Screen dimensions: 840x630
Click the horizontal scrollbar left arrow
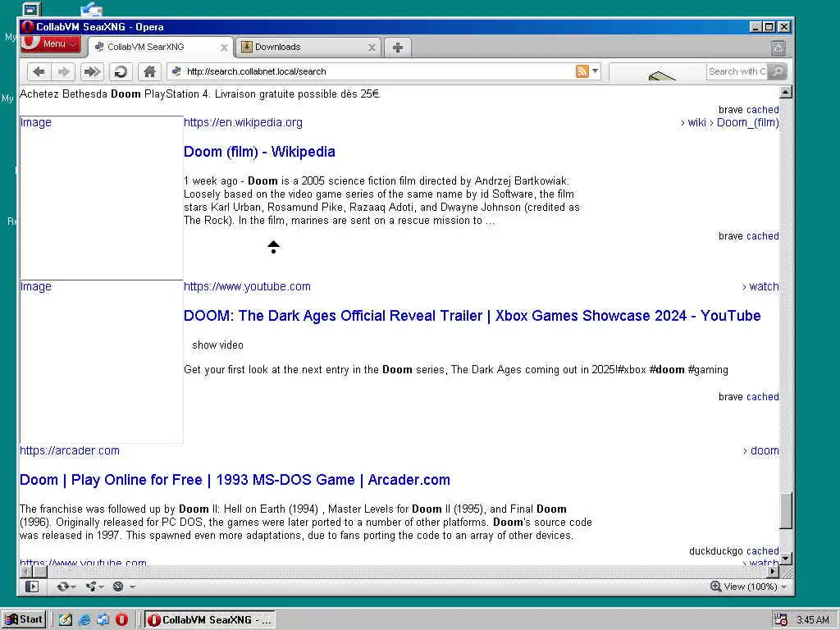[25, 572]
